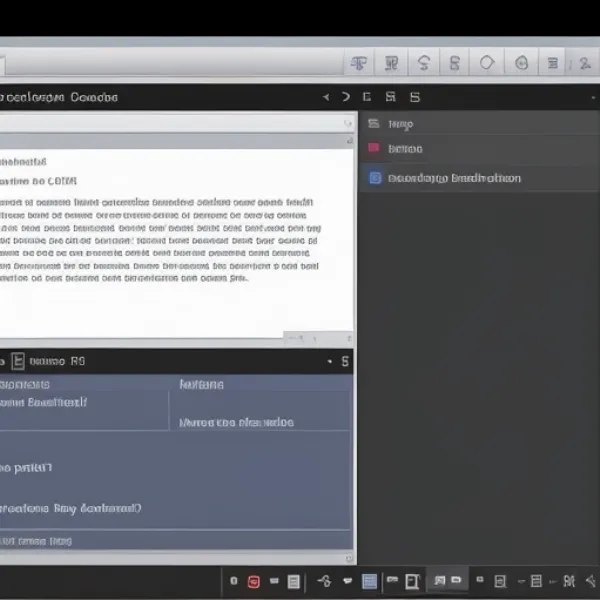The image size is (600, 600).
Task: Click the diamond-shaped outline icon in top toolbar
Action: tap(487, 62)
